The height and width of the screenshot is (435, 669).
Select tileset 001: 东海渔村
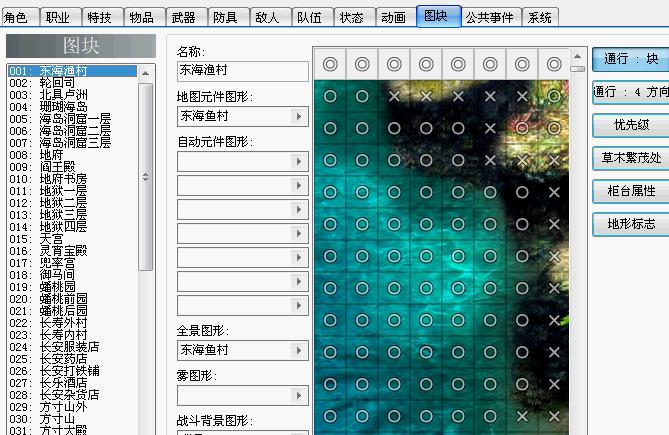click(72, 71)
